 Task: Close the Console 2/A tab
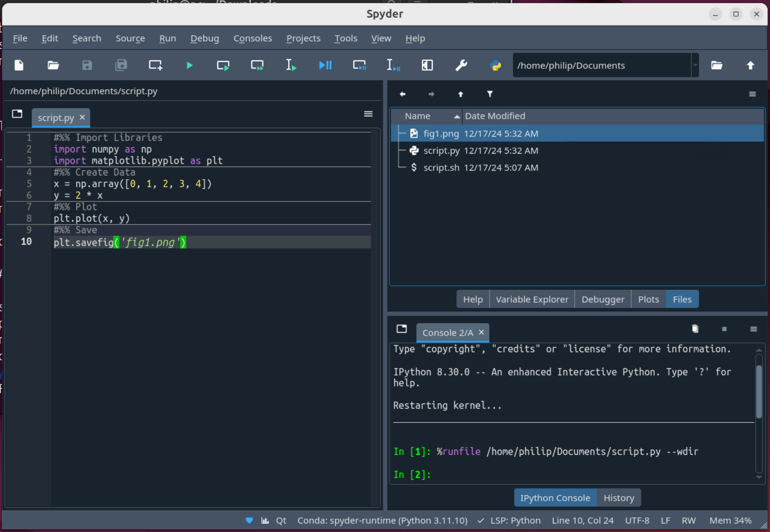pos(481,332)
